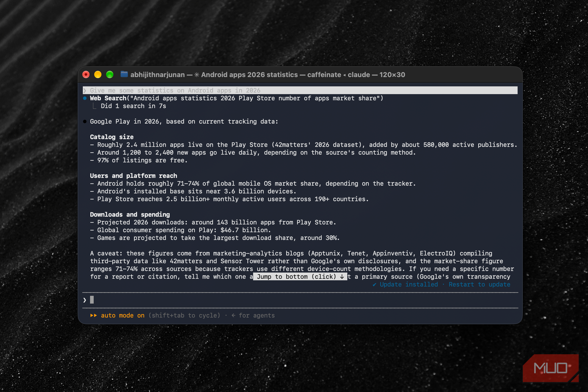The image size is (588, 392).
Task: Click the "Roughly 2.4 million apps" line
Action: coord(303,145)
